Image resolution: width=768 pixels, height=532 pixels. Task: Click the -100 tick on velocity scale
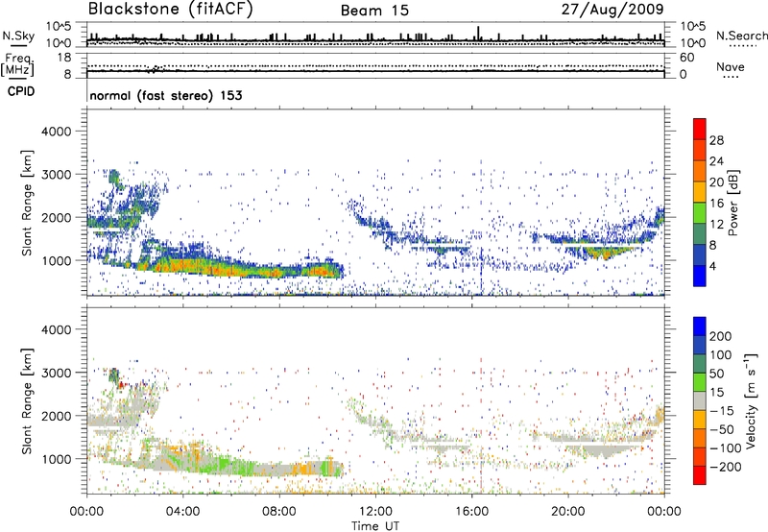pos(726,447)
